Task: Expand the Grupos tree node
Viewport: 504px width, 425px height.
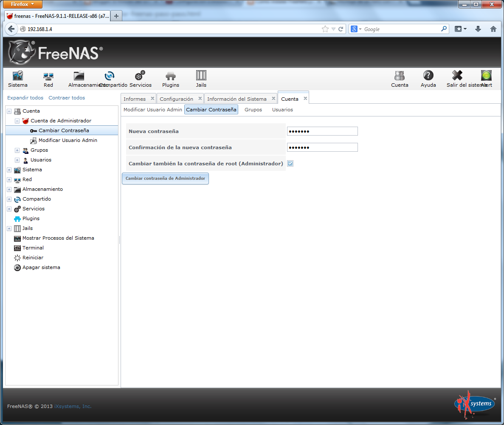Action: point(17,150)
